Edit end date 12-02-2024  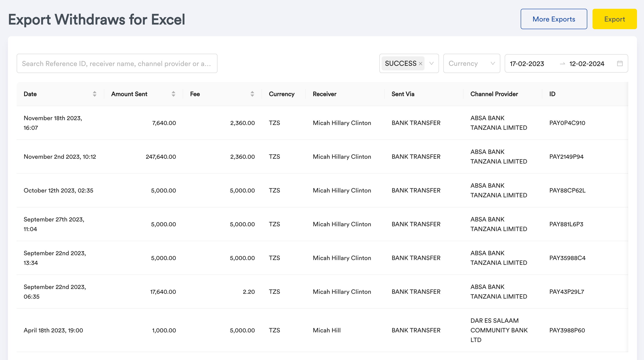587,64
